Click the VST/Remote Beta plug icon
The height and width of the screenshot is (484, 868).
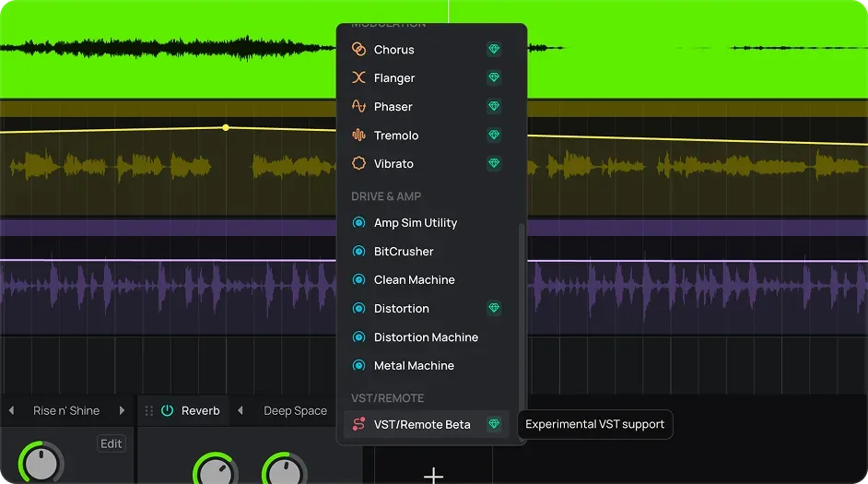click(358, 424)
